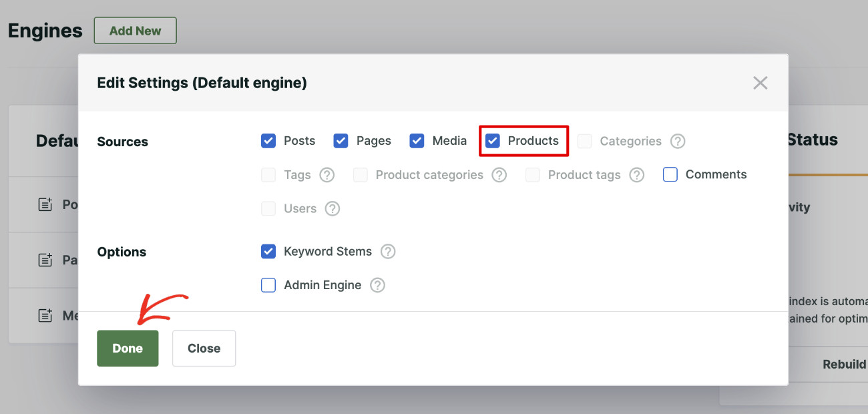Show help for Keyword Stems option

[x=388, y=252]
